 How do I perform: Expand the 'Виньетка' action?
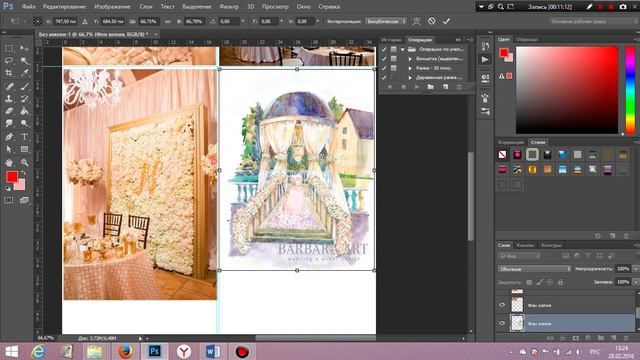410,58
